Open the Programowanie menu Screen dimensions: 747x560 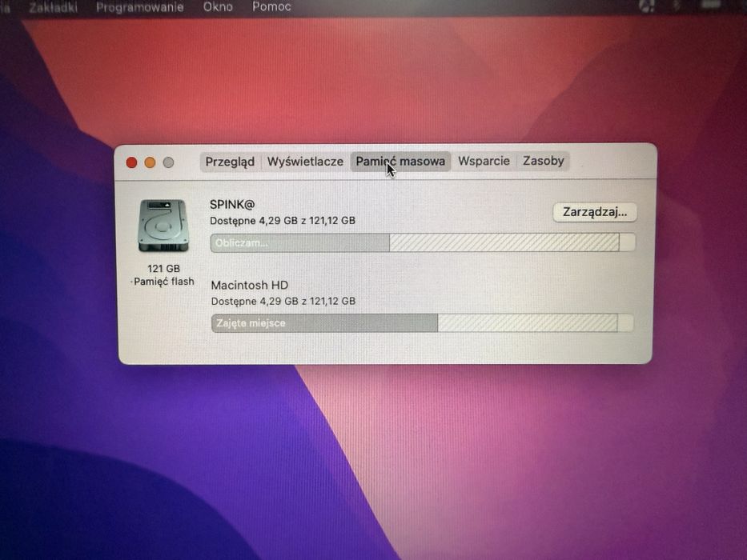[139, 8]
